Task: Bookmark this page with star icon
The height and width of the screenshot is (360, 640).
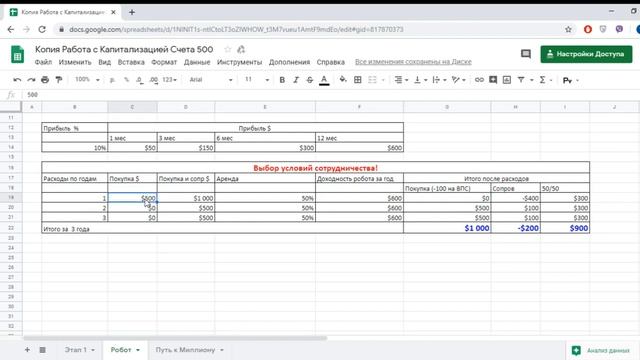Action: click(568, 29)
